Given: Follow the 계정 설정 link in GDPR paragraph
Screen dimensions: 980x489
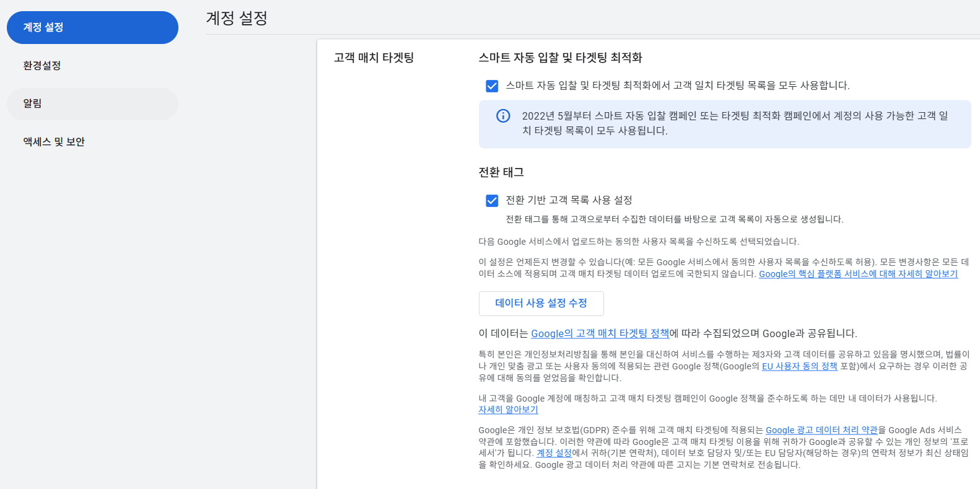Looking at the screenshot, I should coord(554,453).
